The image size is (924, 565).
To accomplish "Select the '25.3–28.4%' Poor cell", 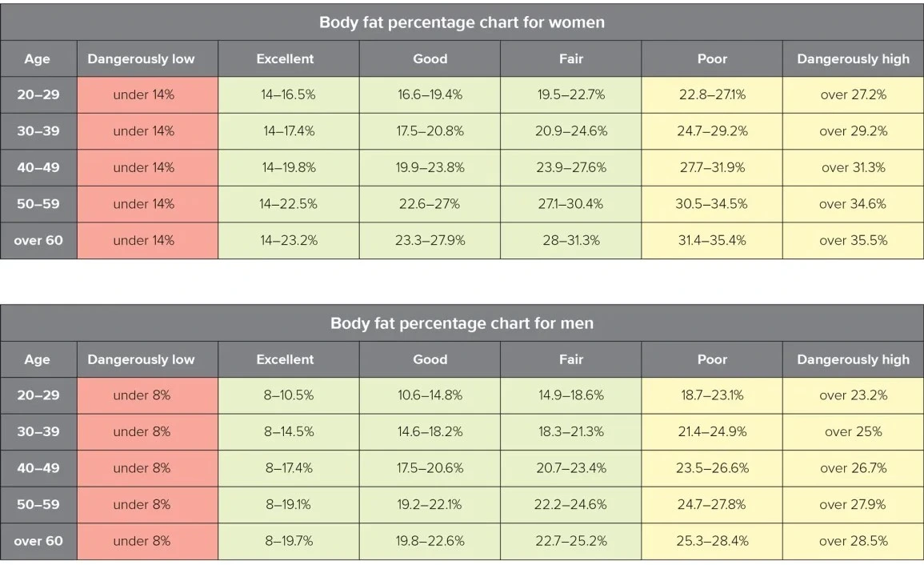I will coord(711,541).
